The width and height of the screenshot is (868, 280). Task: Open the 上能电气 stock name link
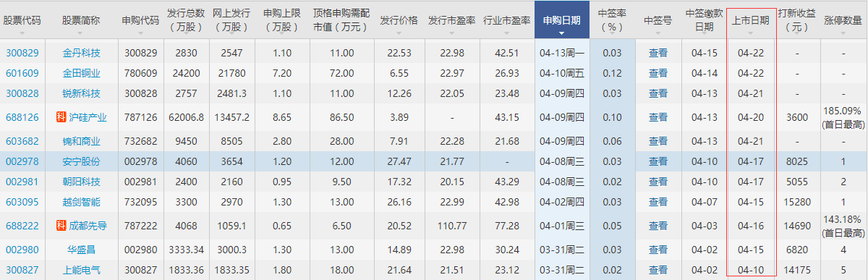81,270
